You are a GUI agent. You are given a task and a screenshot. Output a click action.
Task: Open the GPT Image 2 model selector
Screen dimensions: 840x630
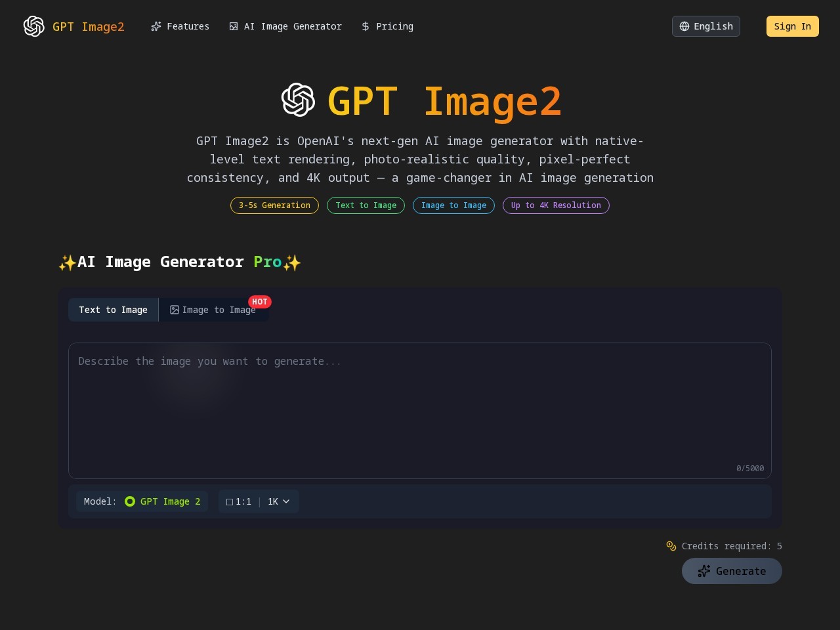[142, 501]
